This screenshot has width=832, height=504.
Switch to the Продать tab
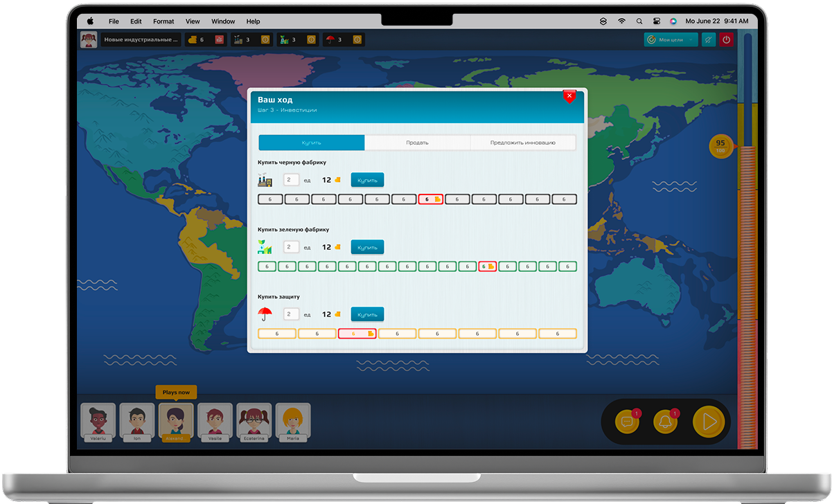[417, 143]
